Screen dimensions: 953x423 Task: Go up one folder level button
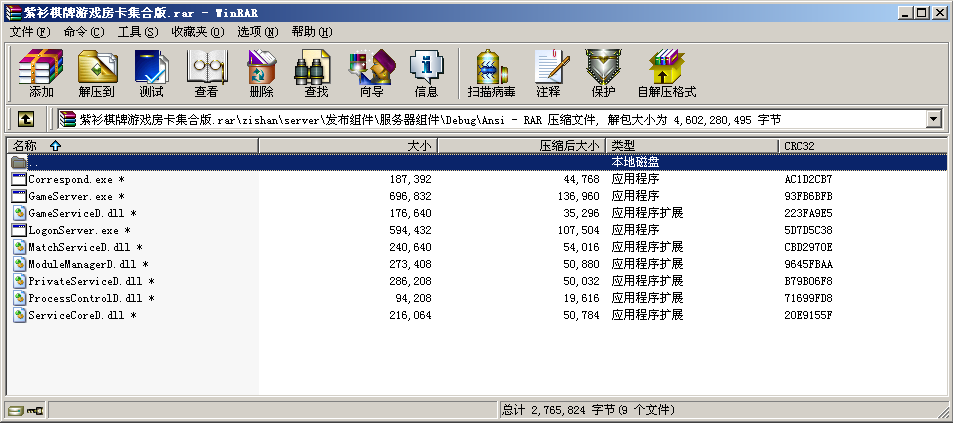(26, 119)
